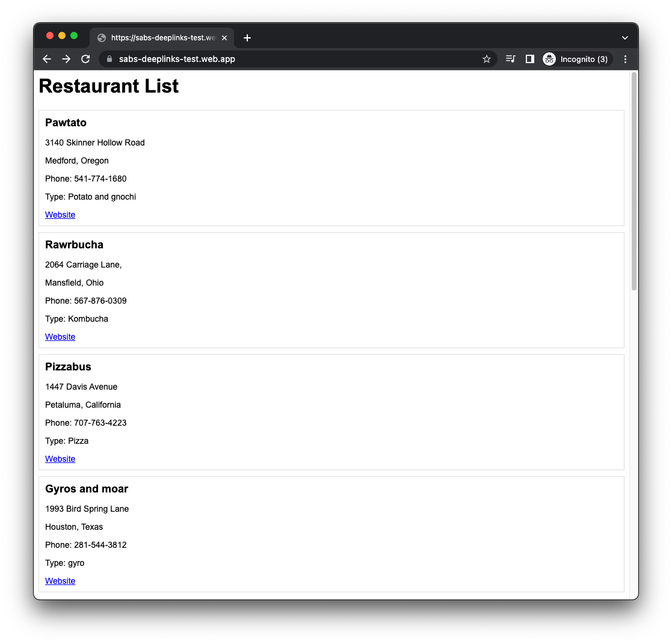Open the tab search chevron
This screenshot has height=644, width=672.
(624, 37)
